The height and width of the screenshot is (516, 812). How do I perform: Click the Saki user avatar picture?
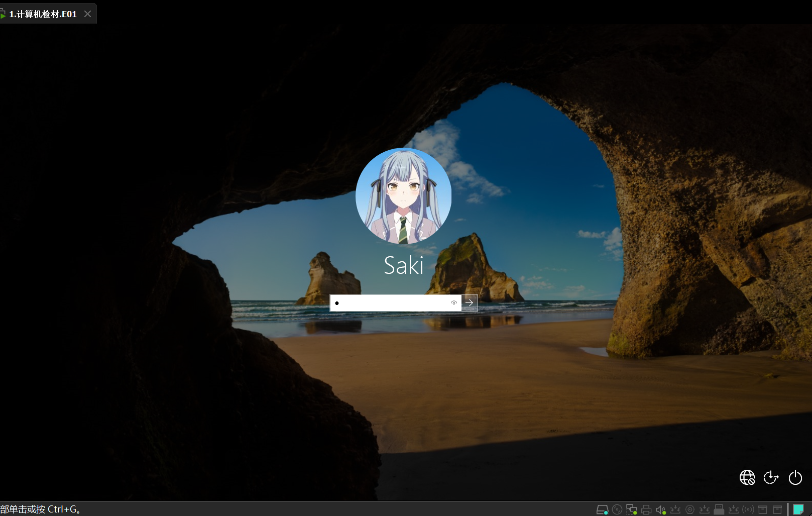[x=403, y=196]
